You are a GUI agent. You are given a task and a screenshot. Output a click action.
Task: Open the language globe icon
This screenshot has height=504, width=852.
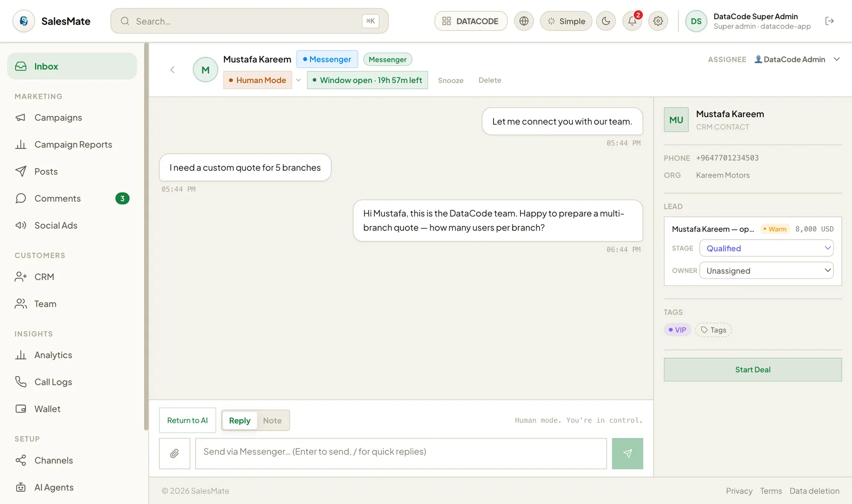tap(524, 21)
